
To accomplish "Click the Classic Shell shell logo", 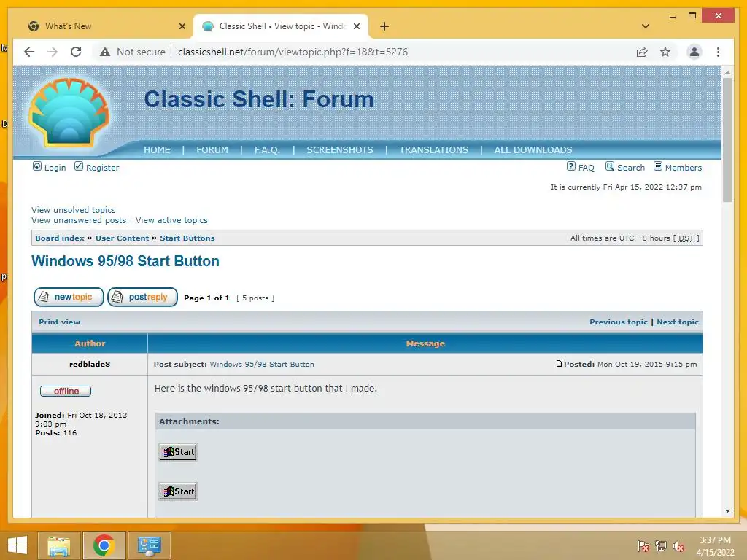I will (69, 112).
